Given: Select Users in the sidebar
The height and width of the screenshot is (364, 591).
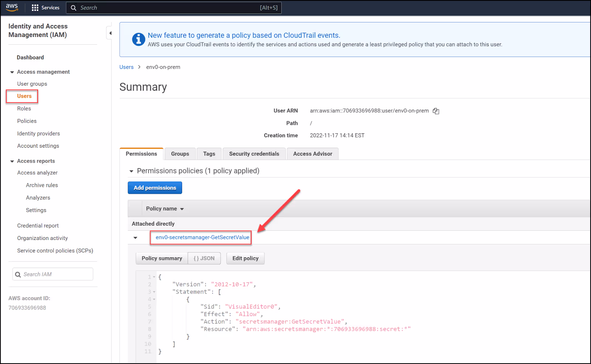Looking at the screenshot, I should (24, 96).
